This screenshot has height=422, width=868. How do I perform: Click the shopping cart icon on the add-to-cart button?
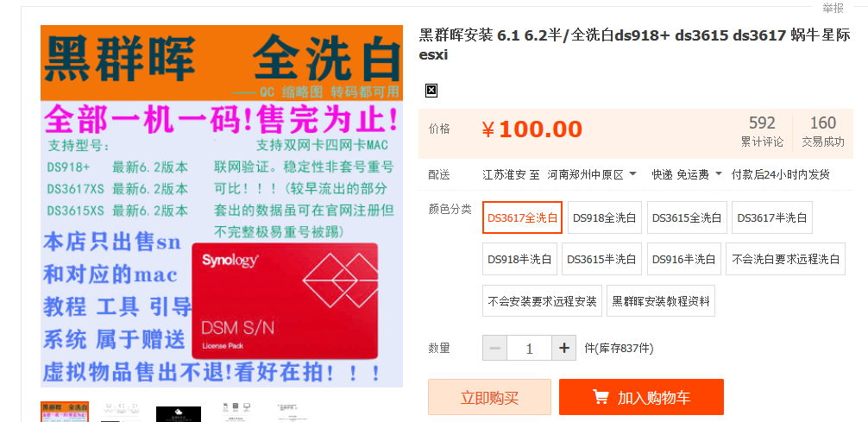coord(601,396)
